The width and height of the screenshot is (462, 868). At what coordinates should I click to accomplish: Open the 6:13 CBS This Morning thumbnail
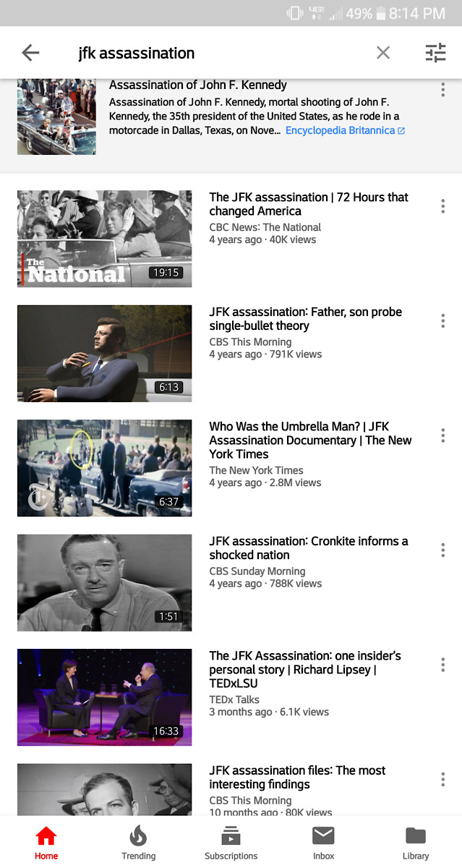(105, 353)
